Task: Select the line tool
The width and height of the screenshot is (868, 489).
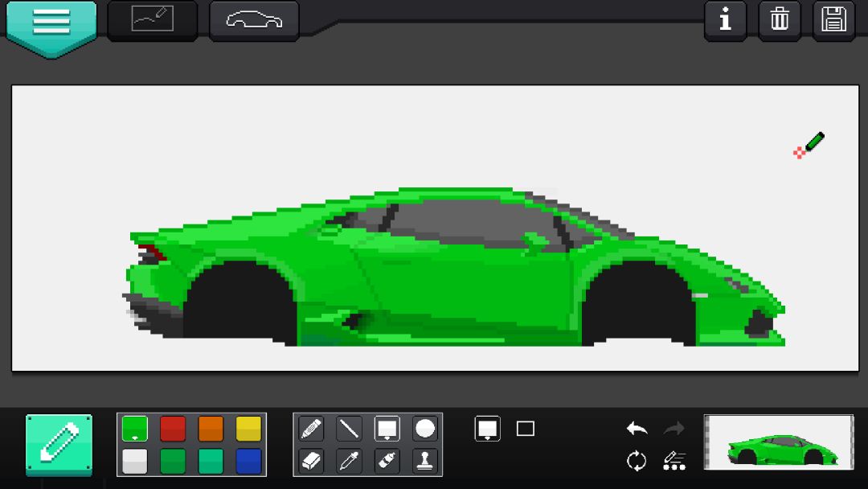Action: [x=350, y=429]
